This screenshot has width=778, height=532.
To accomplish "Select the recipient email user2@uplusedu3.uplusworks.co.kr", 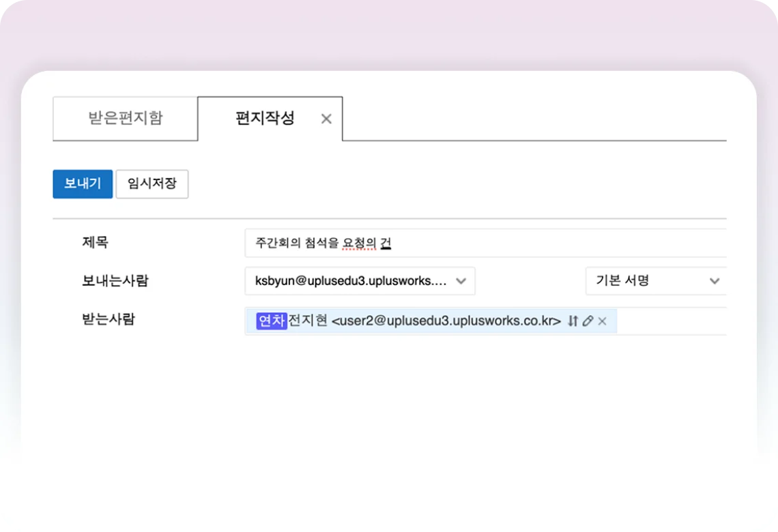I will [446, 321].
